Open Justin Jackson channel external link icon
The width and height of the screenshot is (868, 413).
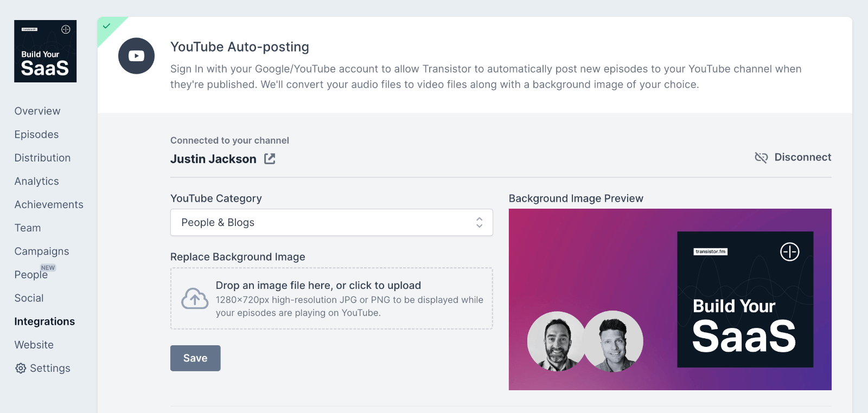(270, 159)
